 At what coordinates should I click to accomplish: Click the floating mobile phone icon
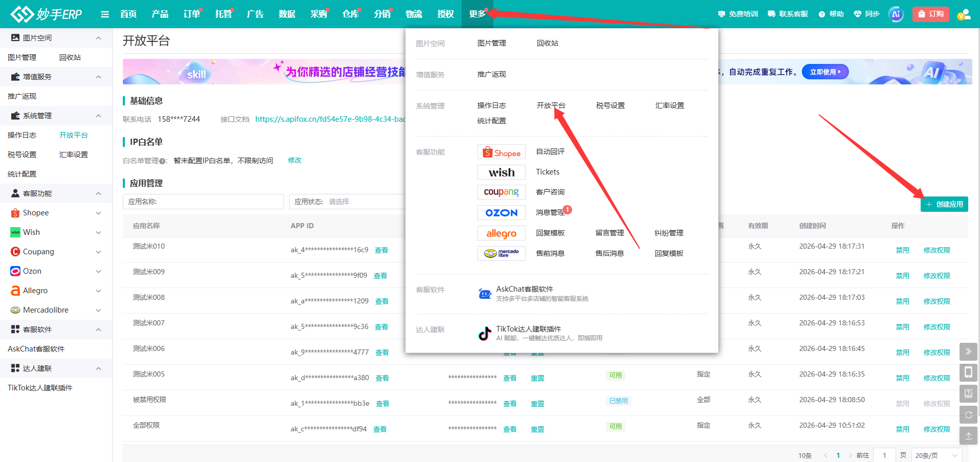click(968, 372)
